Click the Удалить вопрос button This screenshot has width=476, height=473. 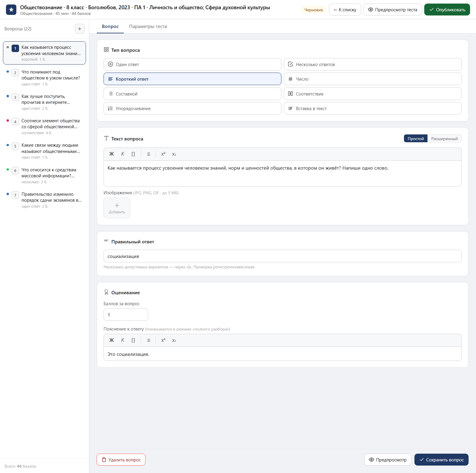pyautogui.click(x=121, y=460)
